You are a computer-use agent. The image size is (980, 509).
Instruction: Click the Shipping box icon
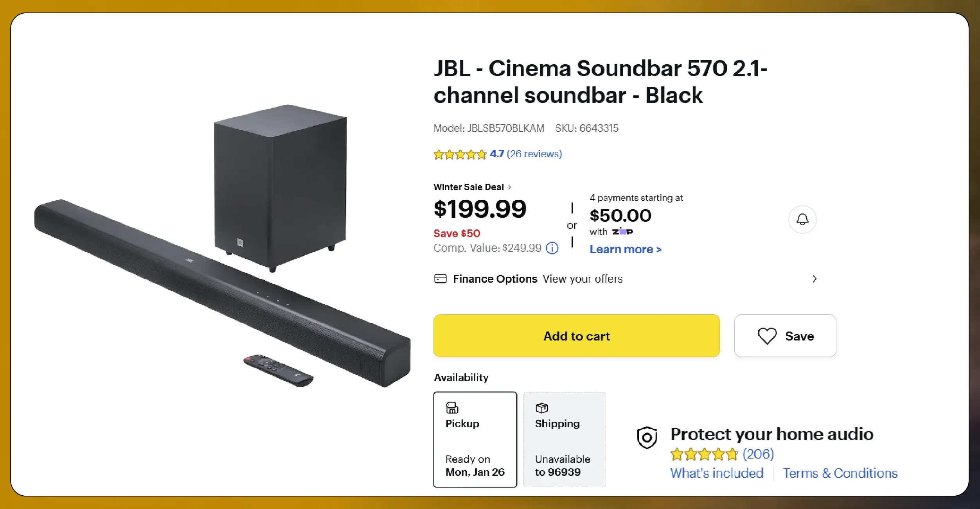[542, 408]
